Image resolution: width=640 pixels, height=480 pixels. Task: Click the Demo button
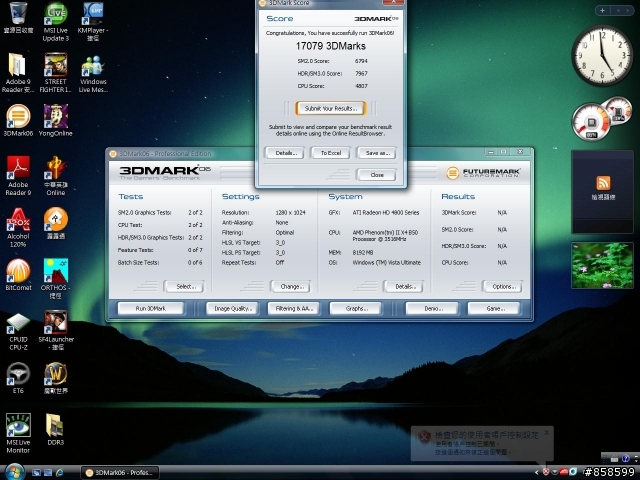pos(432,309)
